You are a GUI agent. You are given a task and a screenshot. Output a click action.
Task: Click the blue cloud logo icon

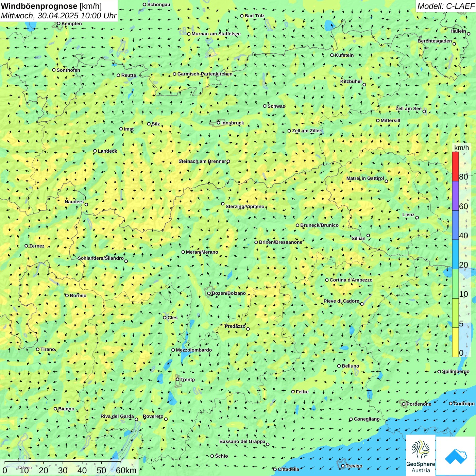pyautogui.click(x=456, y=456)
